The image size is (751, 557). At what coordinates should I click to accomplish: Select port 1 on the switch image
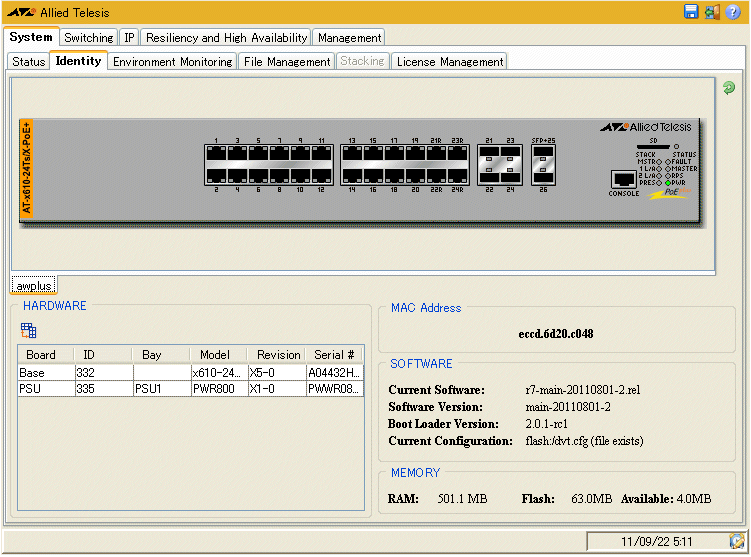coord(216,153)
